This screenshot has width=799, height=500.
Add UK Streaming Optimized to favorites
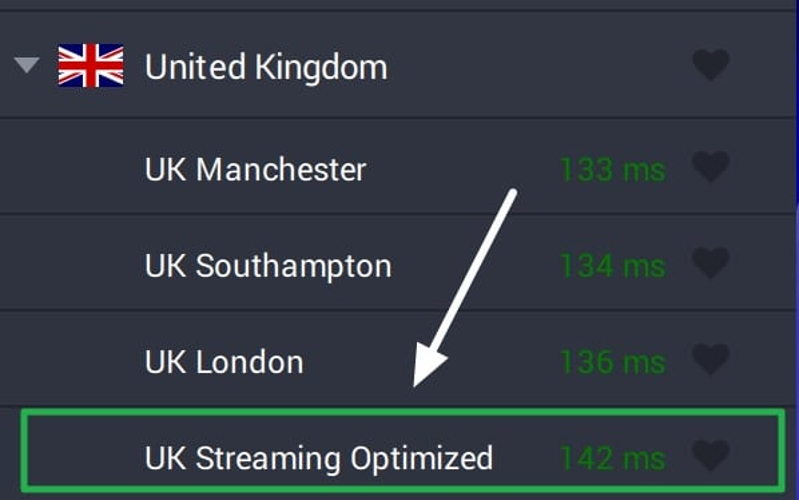[711, 456]
